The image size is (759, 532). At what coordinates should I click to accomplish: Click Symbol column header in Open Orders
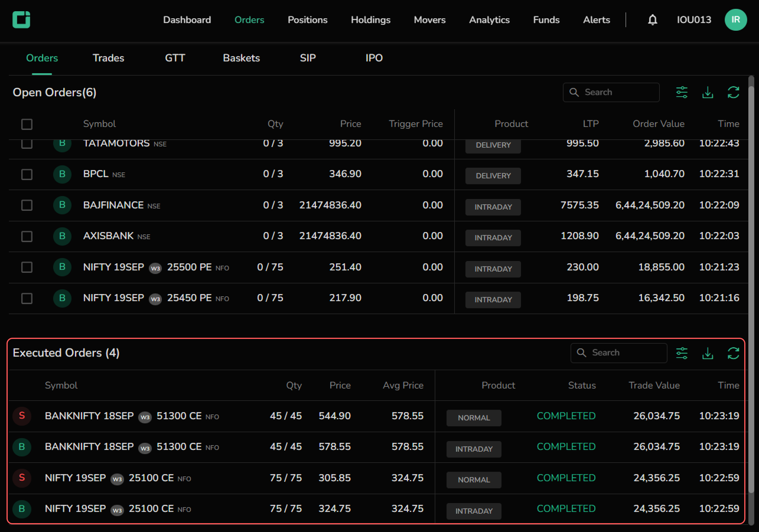(x=100, y=124)
